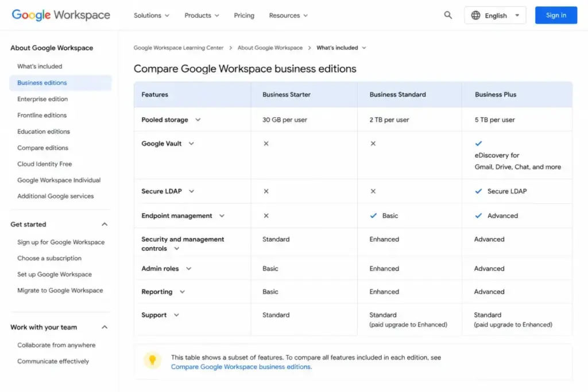Expand the Secure LDAP row chevron
The height and width of the screenshot is (392, 588).
tap(192, 191)
